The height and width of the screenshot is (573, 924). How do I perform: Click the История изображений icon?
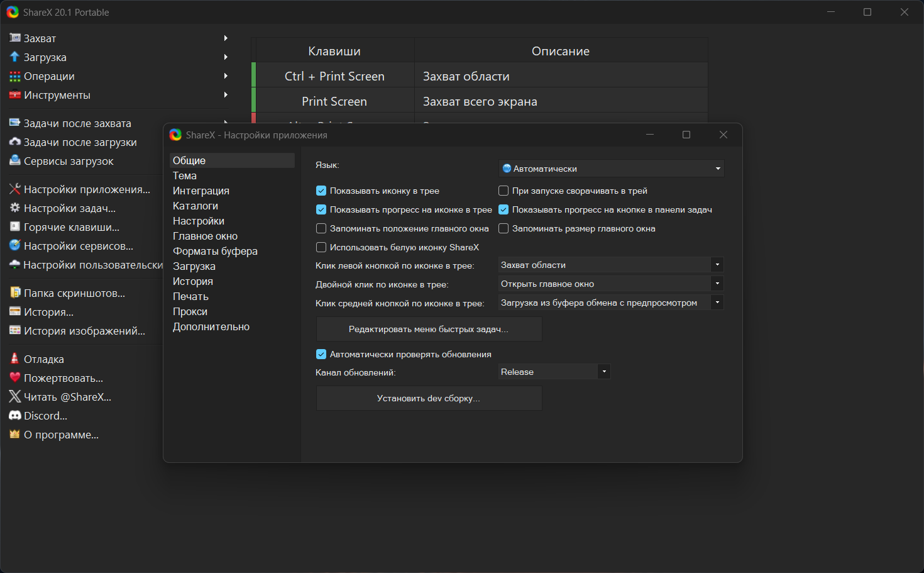click(x=15, y=331)
